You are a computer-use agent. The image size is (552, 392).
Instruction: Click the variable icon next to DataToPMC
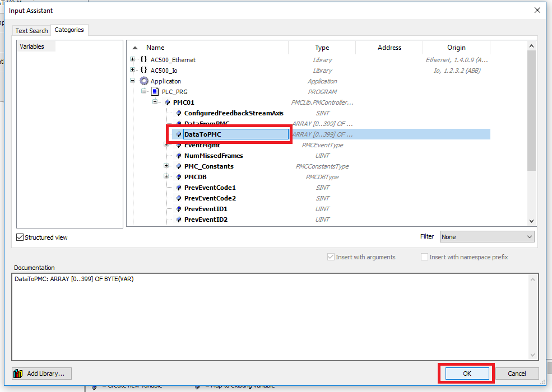click(x=179, y=134)
